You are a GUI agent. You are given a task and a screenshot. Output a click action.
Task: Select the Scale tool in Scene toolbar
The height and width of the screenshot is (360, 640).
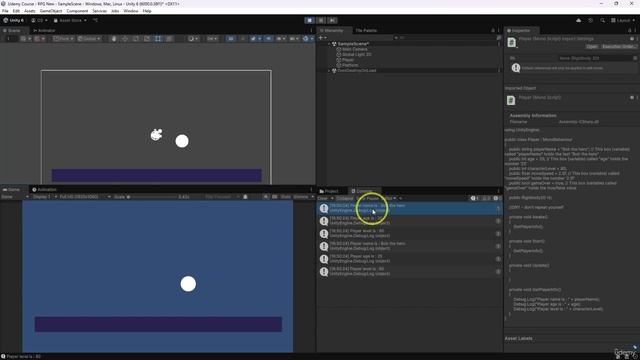coord(147,39)
